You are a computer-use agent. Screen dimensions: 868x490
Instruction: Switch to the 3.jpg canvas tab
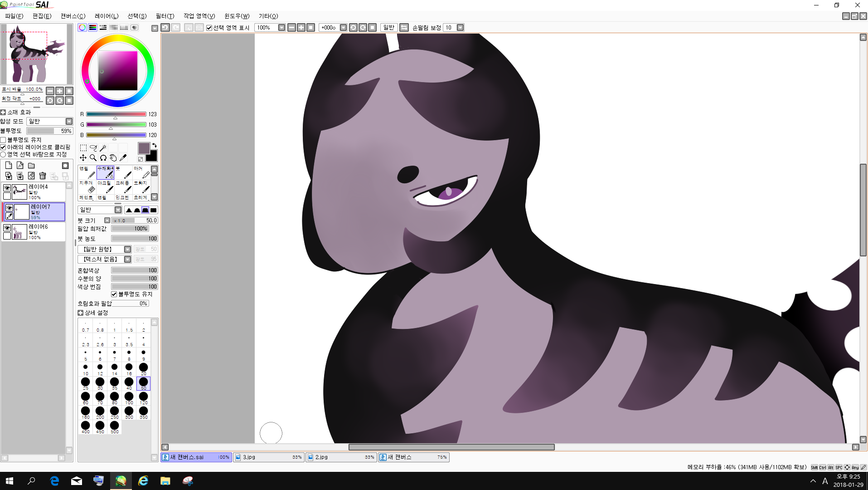coord(269,457)
